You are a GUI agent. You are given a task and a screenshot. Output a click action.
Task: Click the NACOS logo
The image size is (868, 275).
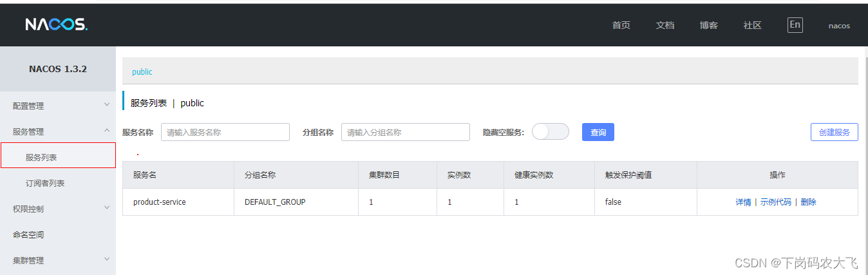[x=56, y=25]
